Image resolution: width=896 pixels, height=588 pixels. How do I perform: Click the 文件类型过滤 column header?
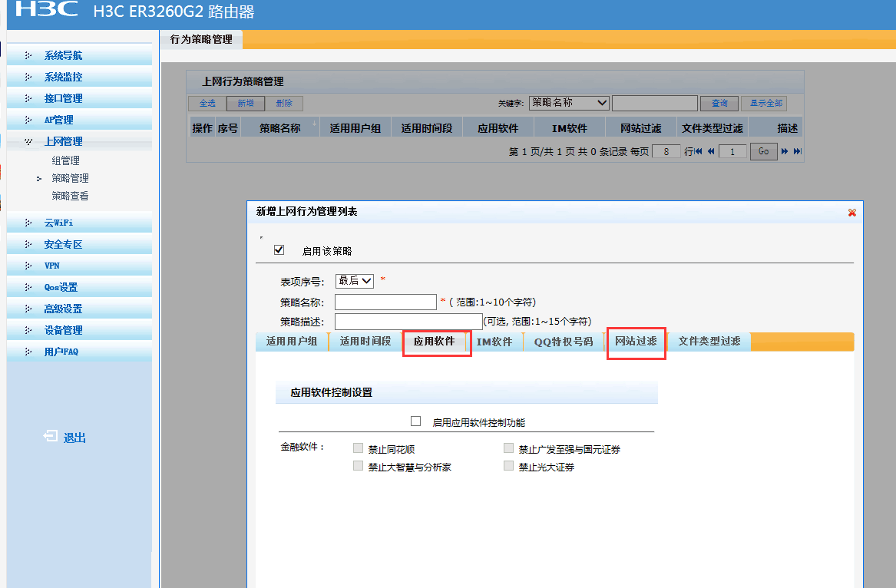[x=713, y=128]
